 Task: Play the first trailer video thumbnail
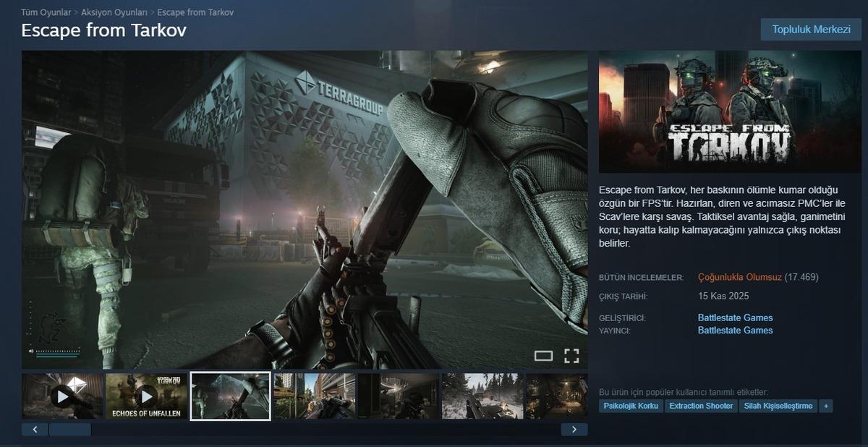63,396
